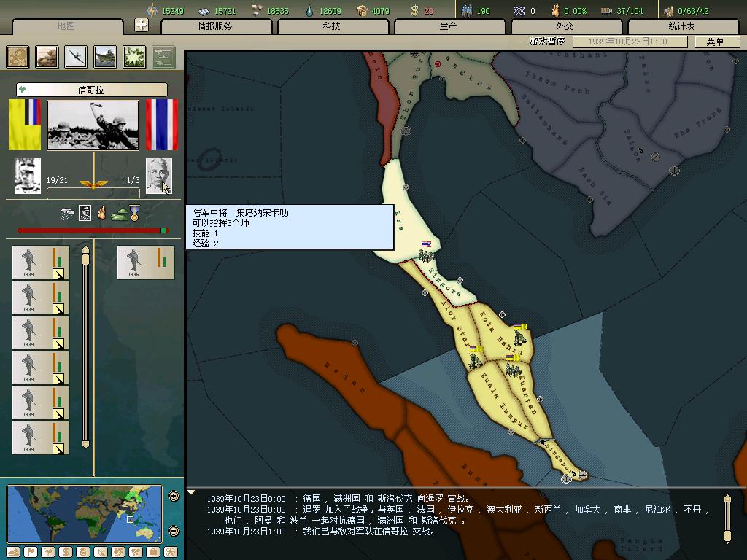Screen dimensions: 747x560
Task: Click the rain weather modifier icon
Action: pyautogui.click(x=67, y=214)
